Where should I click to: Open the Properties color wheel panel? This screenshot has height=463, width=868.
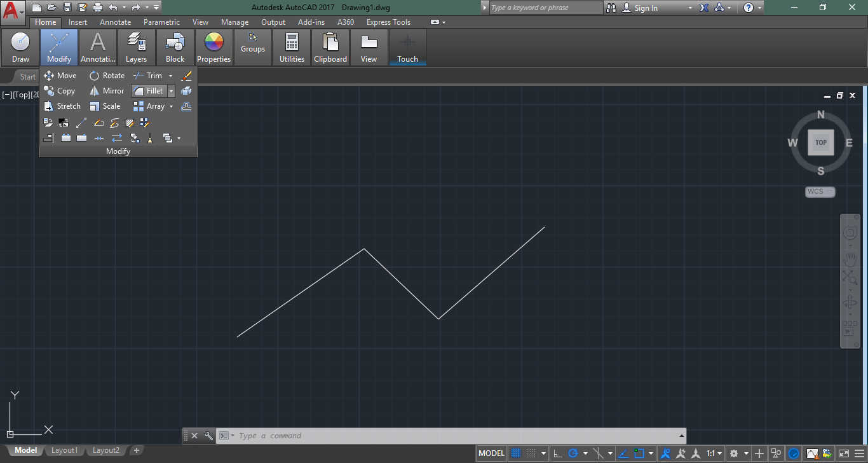(x=214, y=48)
